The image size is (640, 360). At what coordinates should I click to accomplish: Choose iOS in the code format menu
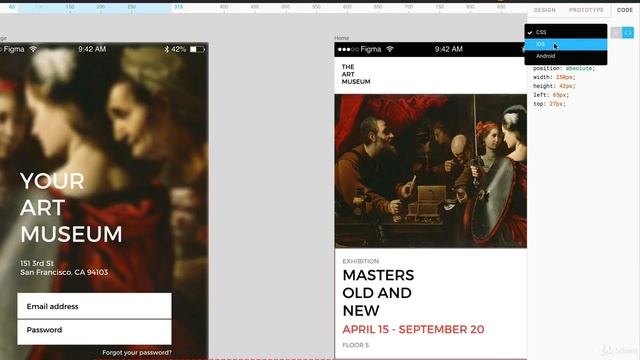pyautogui.click(x=566, y=44)
